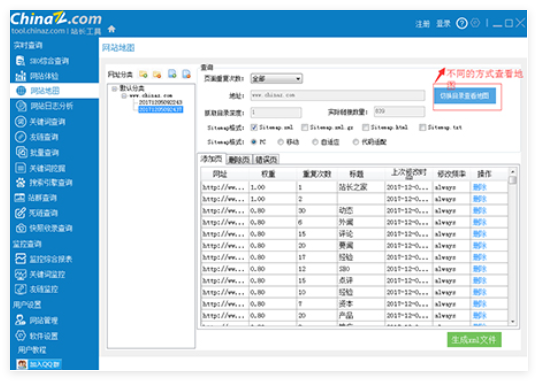Click the 评论 title cell in the table
This screenshot has width=538, height=381.
click(361, 234)
